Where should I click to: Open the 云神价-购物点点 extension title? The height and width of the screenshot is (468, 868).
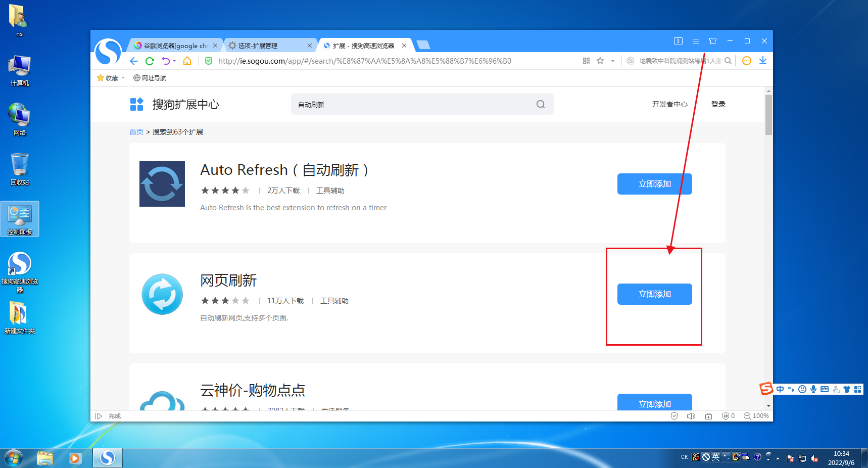click(253, 390)
